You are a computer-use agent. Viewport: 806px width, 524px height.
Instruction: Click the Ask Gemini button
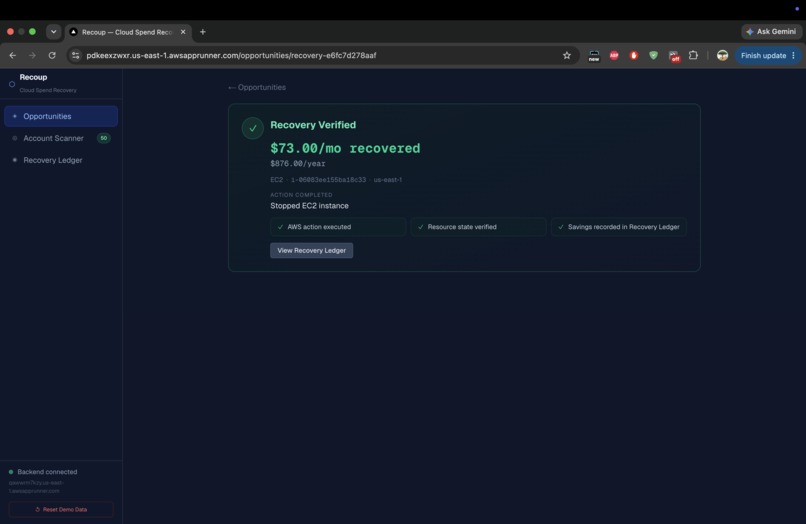(771, 32)
